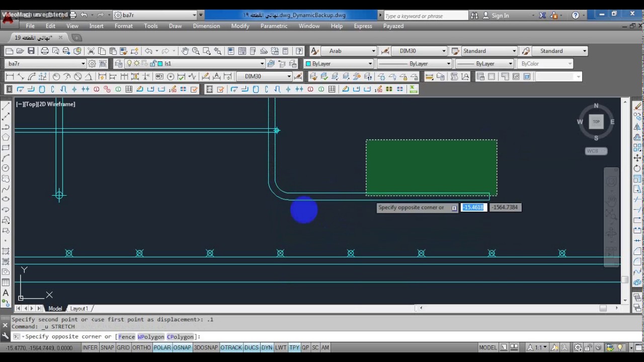Click the highlighted X coordinate input field
The width and height of the screenshot is (644, 362).
(x=473, y=207)
